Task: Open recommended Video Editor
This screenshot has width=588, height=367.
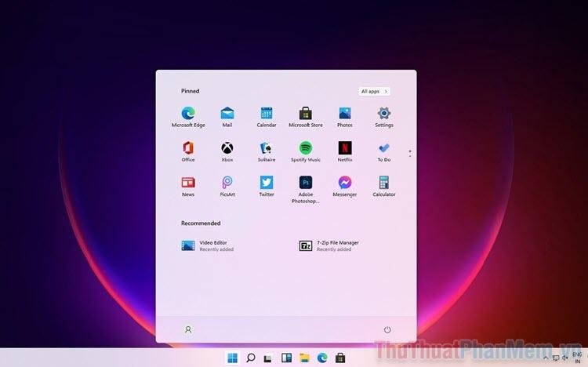Action: tap(208, 245)
